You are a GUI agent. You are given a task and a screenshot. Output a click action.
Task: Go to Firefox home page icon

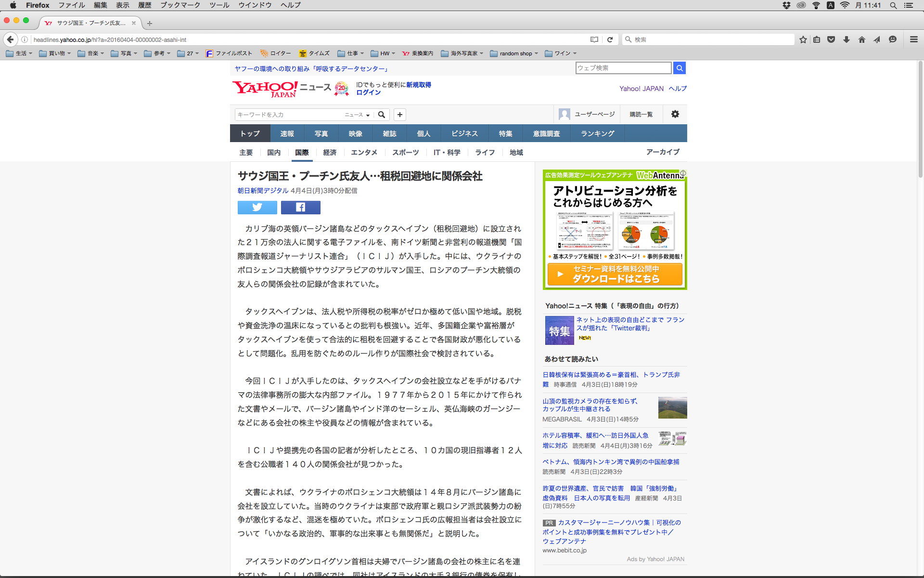pyautogui.click(x=861, y=39)
